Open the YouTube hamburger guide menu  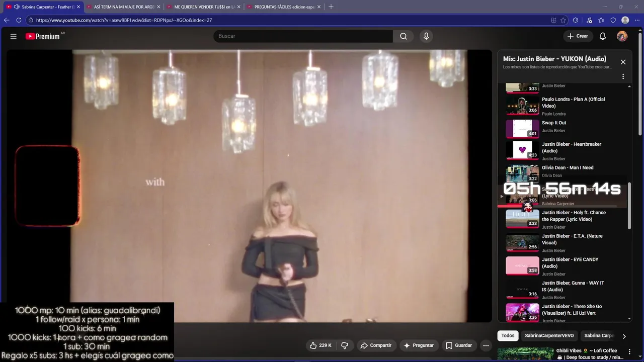tap(14, 36)
